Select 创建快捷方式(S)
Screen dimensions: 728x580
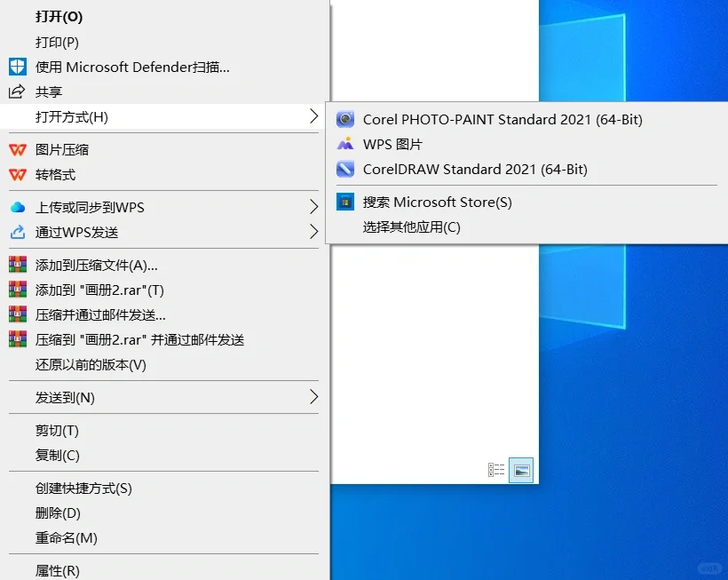tap(164, 488)
